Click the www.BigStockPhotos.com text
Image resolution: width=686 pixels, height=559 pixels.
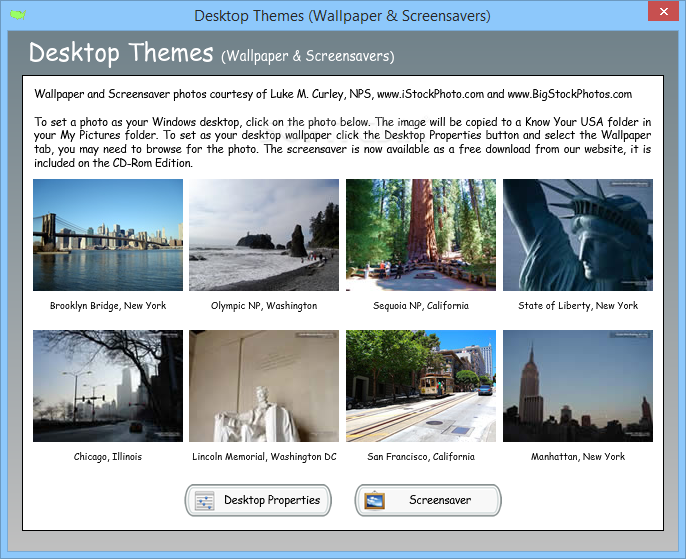pyautogui.click(x=570, y=94)
